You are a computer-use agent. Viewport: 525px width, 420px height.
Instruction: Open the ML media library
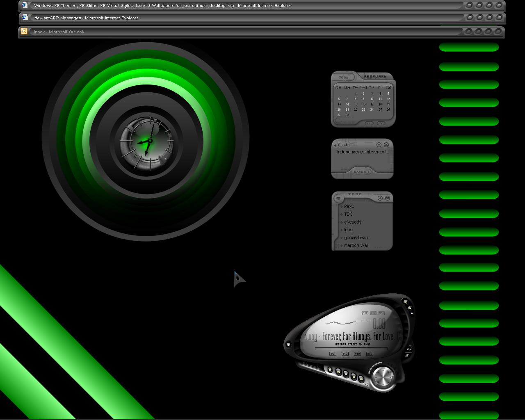coord(345,354)
